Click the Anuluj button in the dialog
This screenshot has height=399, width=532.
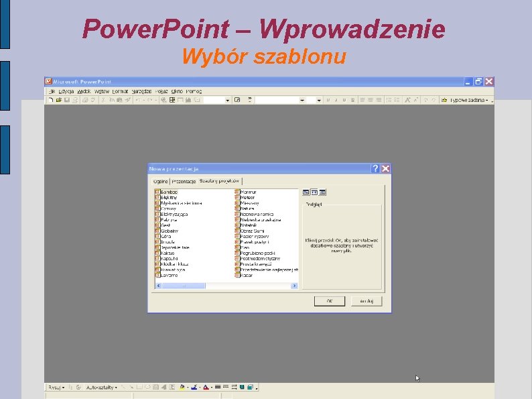point(367,301)
